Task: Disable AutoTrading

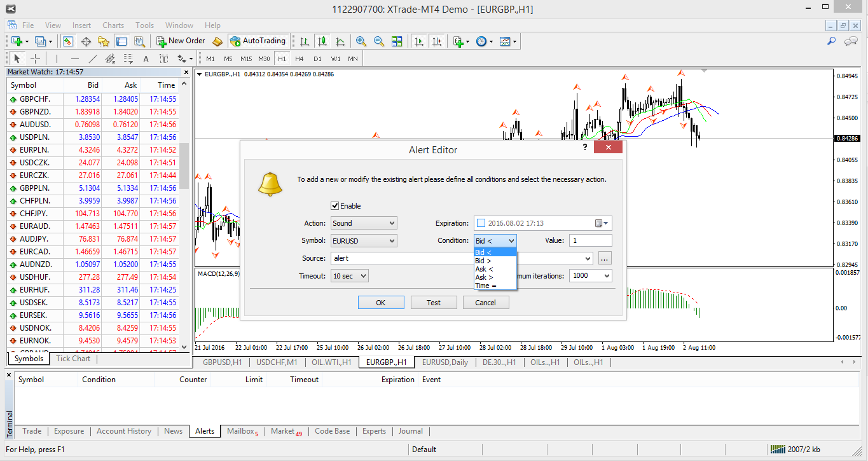Action: pyautogui.click(x=258, y=41)
